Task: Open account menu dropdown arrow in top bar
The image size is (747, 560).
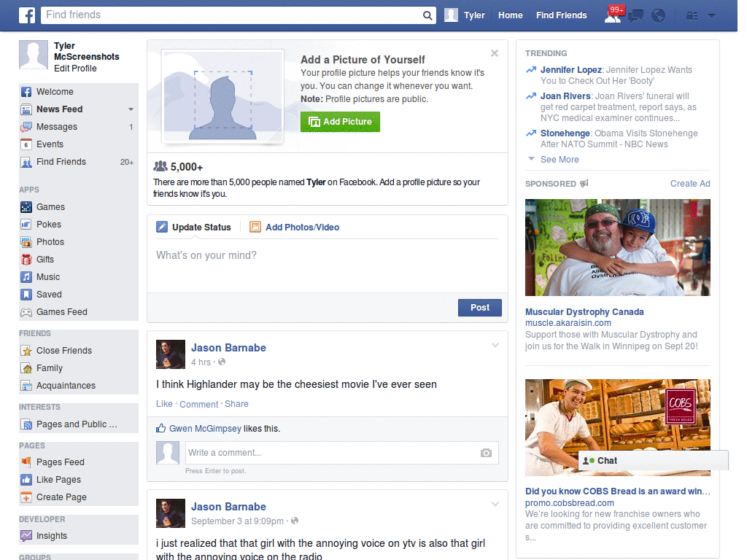Action: pyautogui.click(x=711, y=16)
